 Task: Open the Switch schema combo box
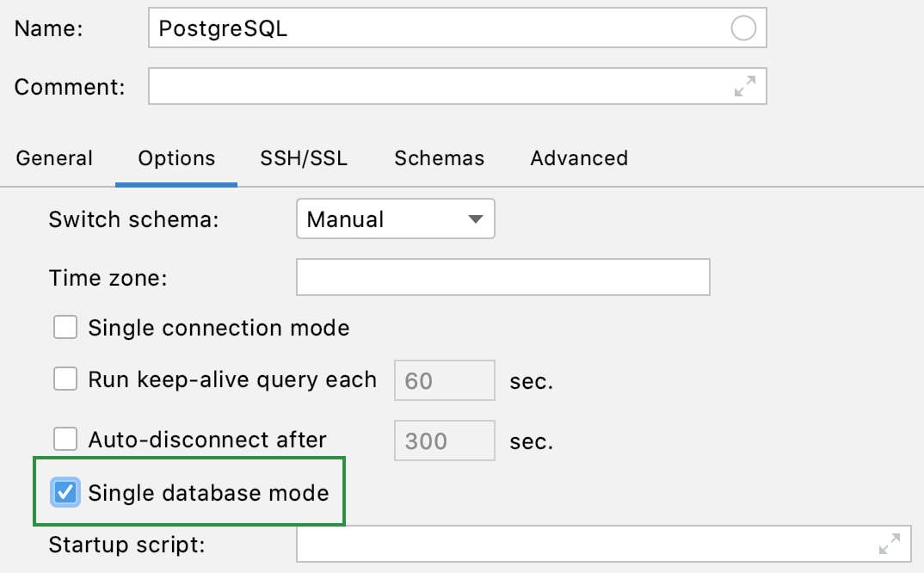(x=396, y=219)
